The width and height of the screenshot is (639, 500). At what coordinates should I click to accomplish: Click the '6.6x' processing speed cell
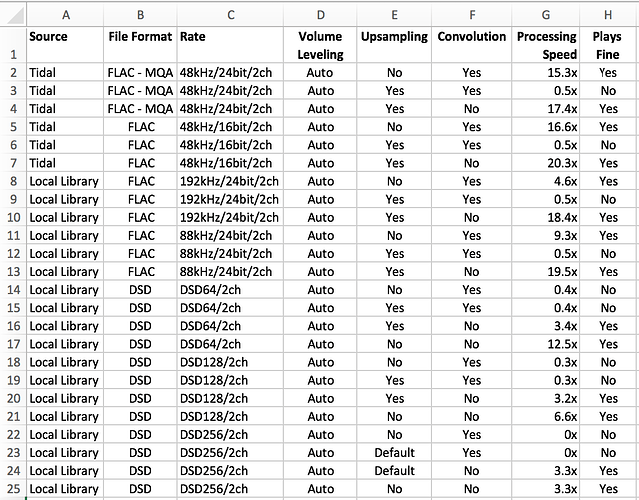click(546, 416)
